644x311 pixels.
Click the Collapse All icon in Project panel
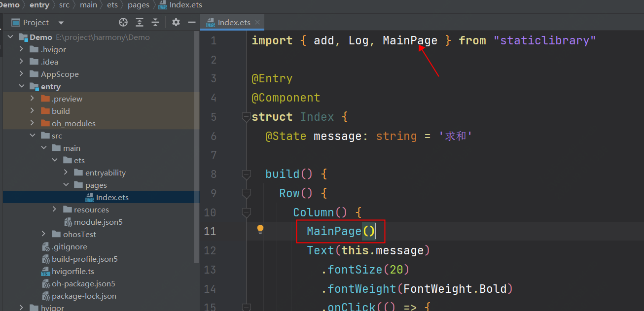[x=155, y=22]
